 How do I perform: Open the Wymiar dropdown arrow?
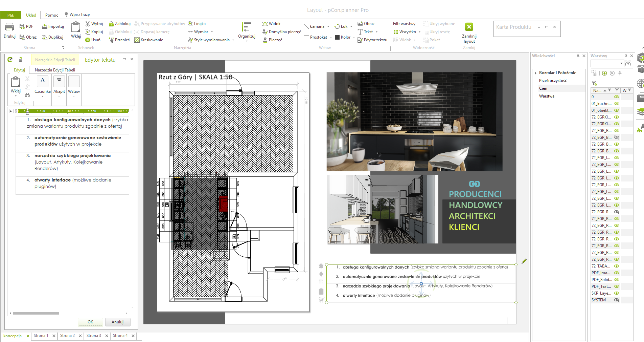(212, 32)
